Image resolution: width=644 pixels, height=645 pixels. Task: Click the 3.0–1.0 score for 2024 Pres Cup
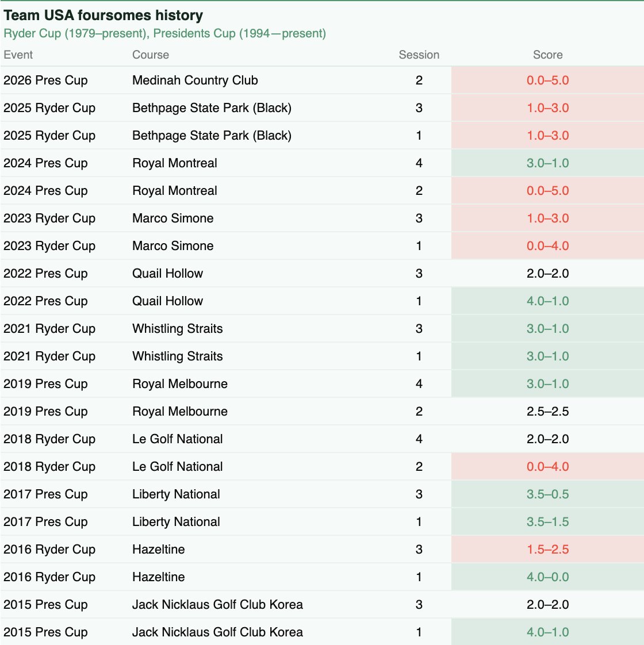pos(548,163)
